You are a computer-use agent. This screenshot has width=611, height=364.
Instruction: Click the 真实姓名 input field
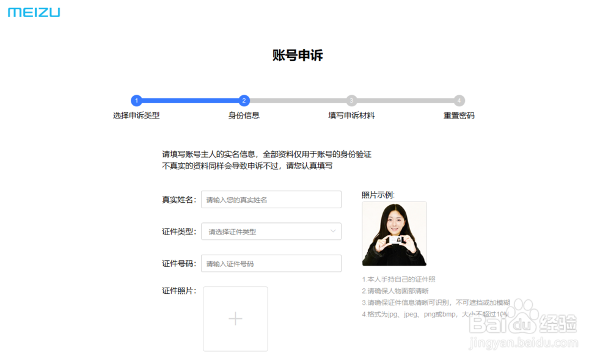(271, 199)
